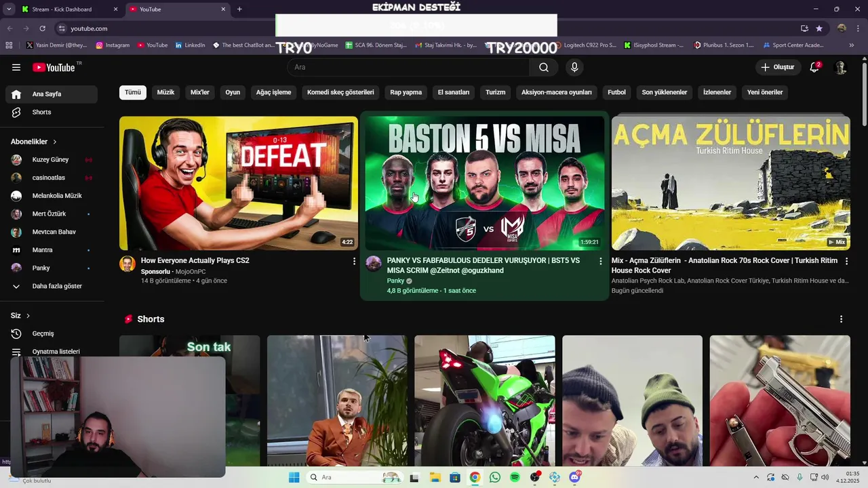Expand the Siz section chevron

click(28, 316)
